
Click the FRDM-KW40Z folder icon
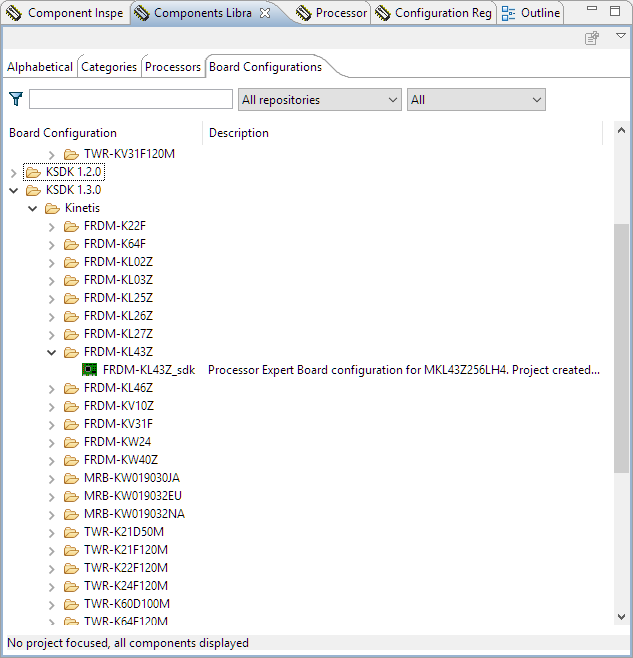pos(71,460)
